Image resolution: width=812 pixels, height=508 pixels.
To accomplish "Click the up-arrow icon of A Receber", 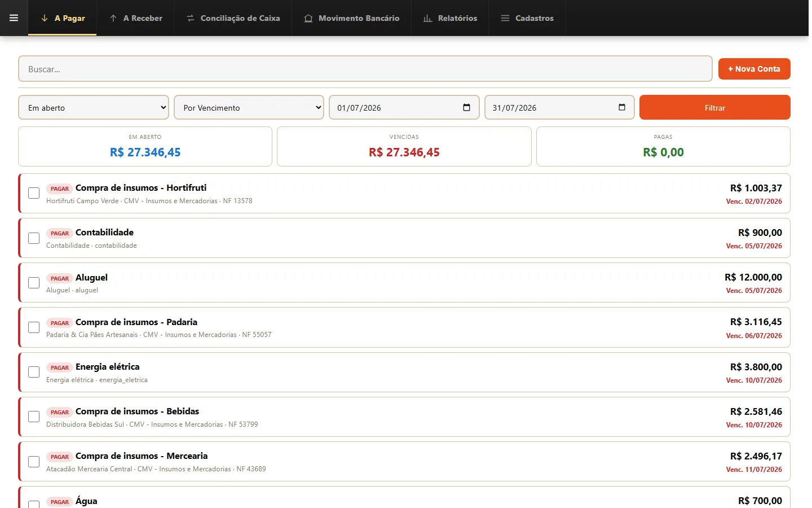I will pos(113,18).
